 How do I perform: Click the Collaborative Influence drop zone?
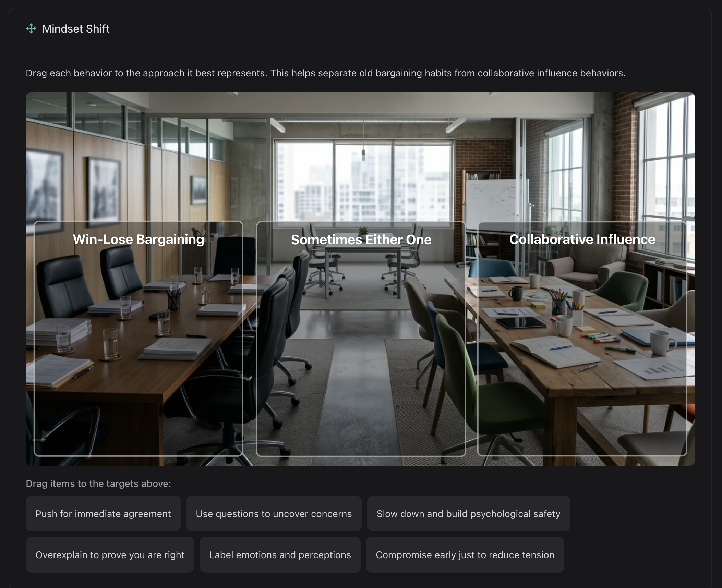[x=582, y=339]
